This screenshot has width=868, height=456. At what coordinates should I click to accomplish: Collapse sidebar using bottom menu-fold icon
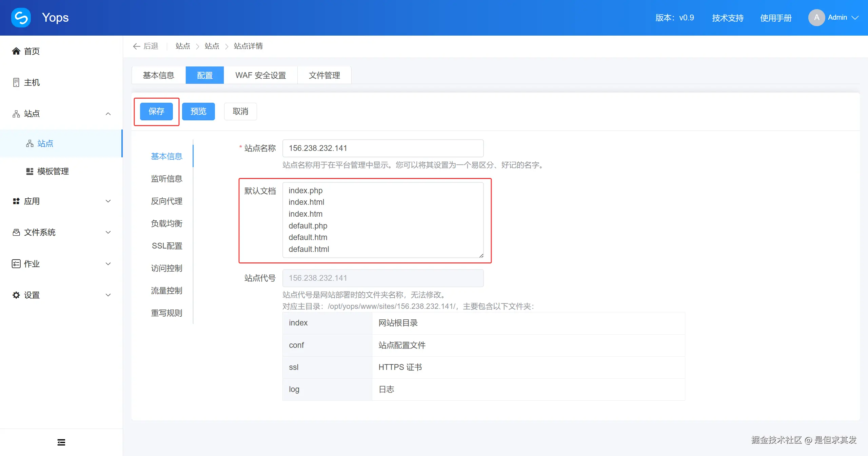tap(61, 442)
